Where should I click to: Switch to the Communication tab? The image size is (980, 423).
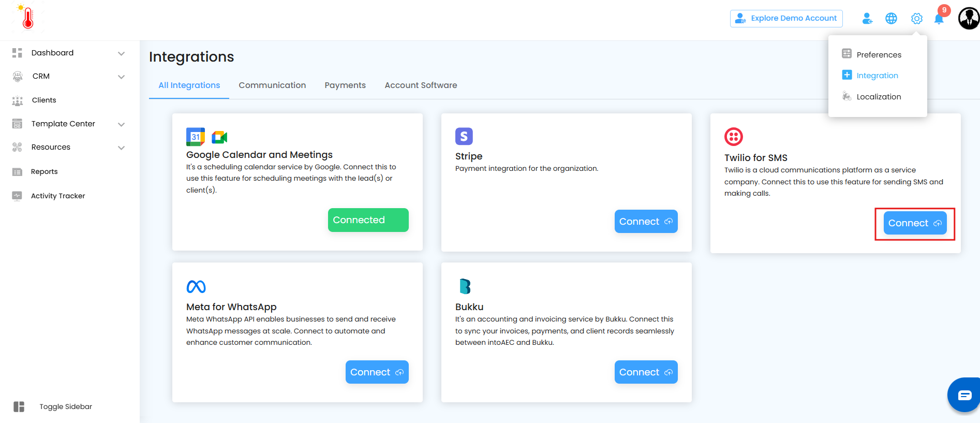tap(272, 85)
